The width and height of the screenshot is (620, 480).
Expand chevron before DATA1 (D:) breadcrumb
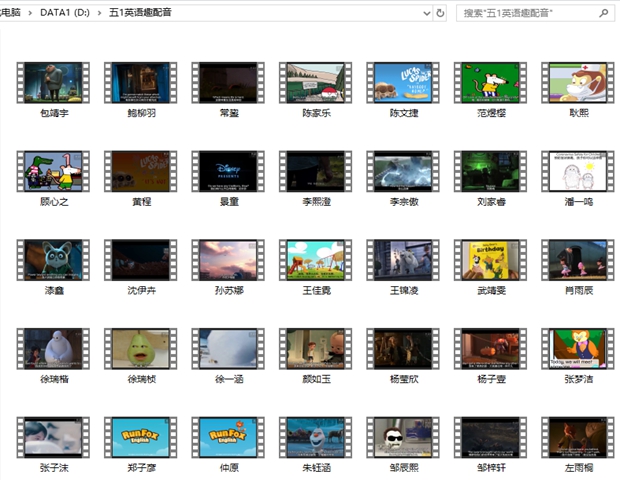(30, 13)
